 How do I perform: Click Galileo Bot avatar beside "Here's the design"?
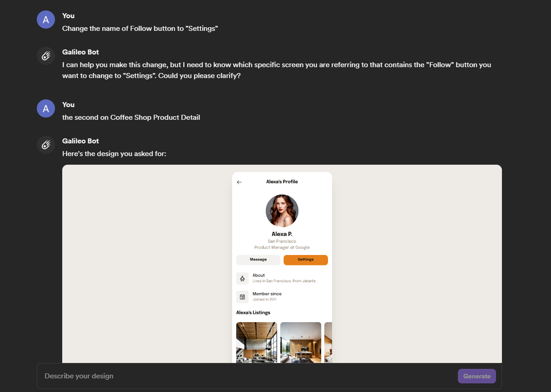pos(45,145)
